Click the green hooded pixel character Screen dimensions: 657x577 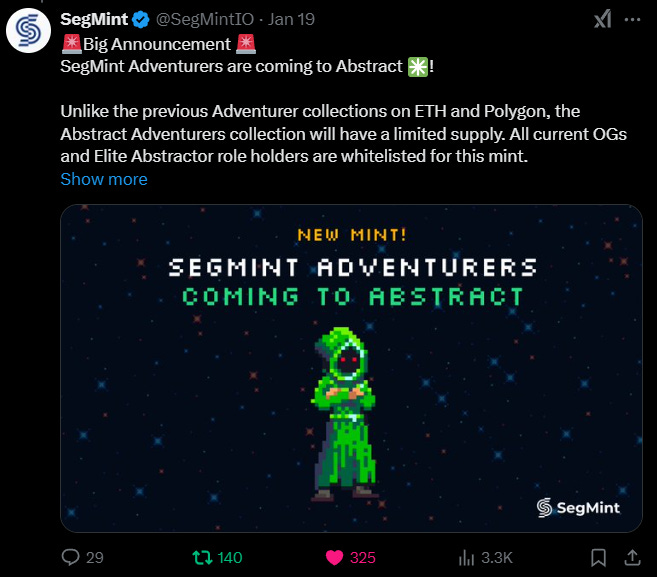point(344,414)
